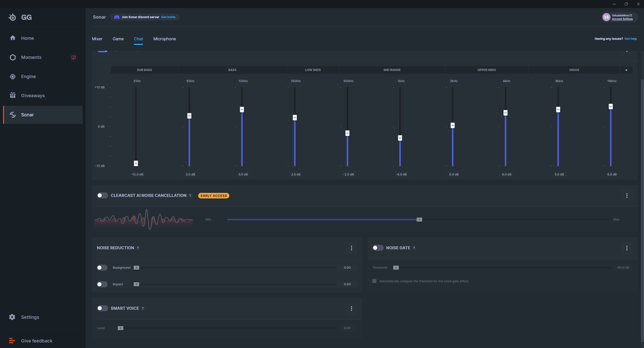This screenshot has width=644, height=348.
Task: Click Noise Gate help question mark
Action: (414, 248)
